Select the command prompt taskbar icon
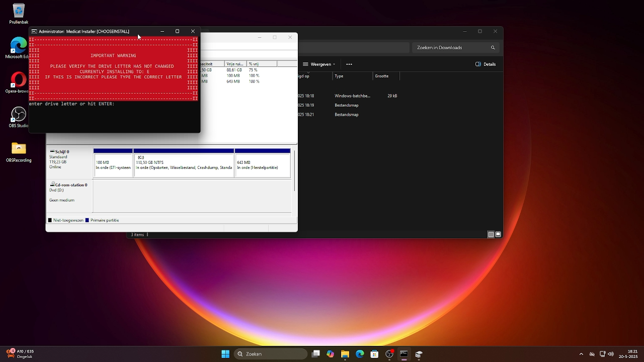This screenshot has height=362, width=644. (x=404, y=354)
